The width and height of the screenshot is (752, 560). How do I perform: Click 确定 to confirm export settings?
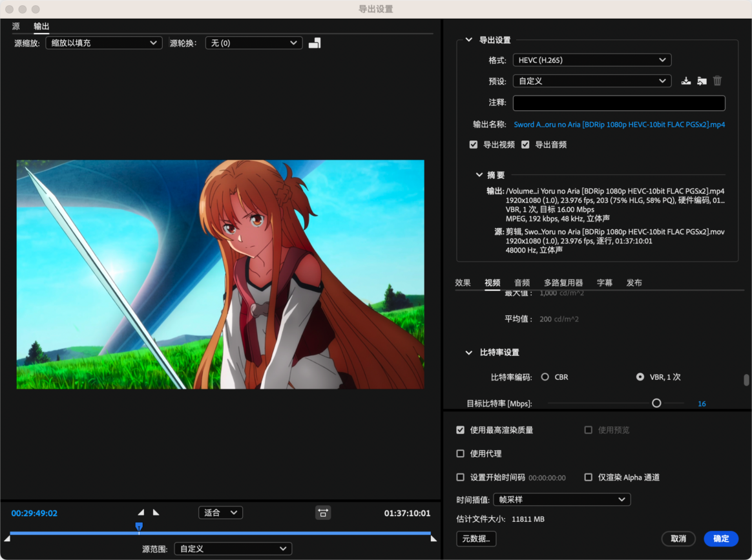tap(721, 539)
